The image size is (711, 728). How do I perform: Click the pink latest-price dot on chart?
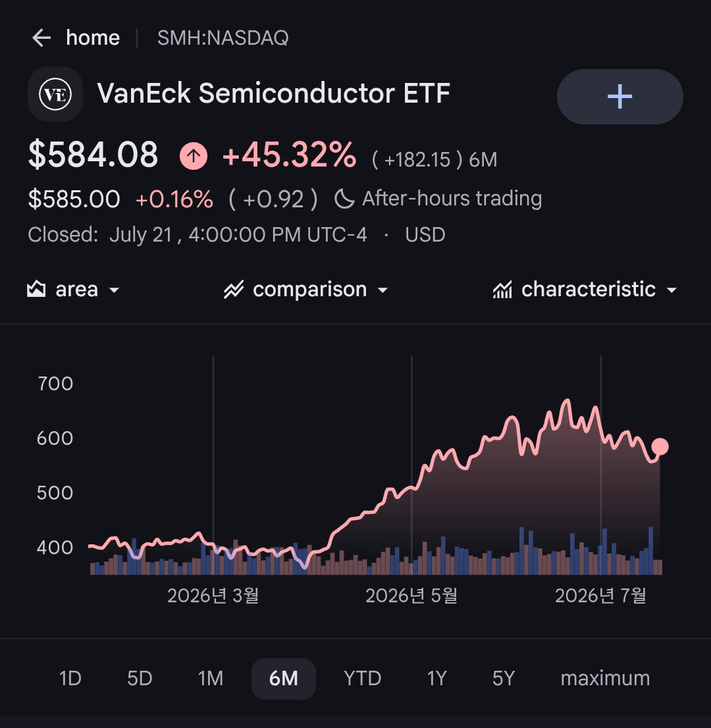[x=660, y=447]
